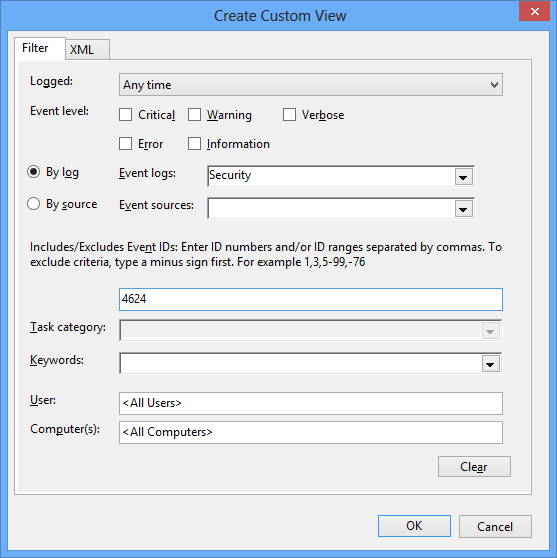Check the Warning event level box
Screen dimensions: 557x558
coord(194,115)
